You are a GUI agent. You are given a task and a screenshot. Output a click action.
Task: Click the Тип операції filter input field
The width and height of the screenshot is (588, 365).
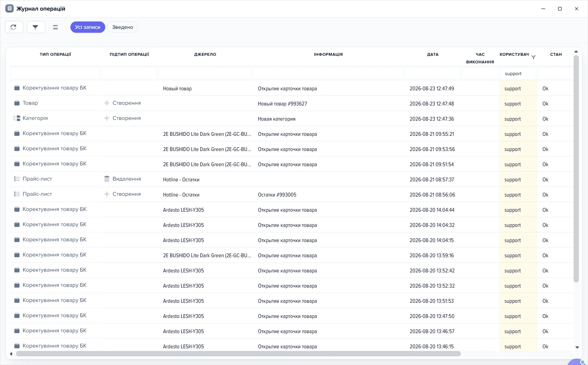55,74
